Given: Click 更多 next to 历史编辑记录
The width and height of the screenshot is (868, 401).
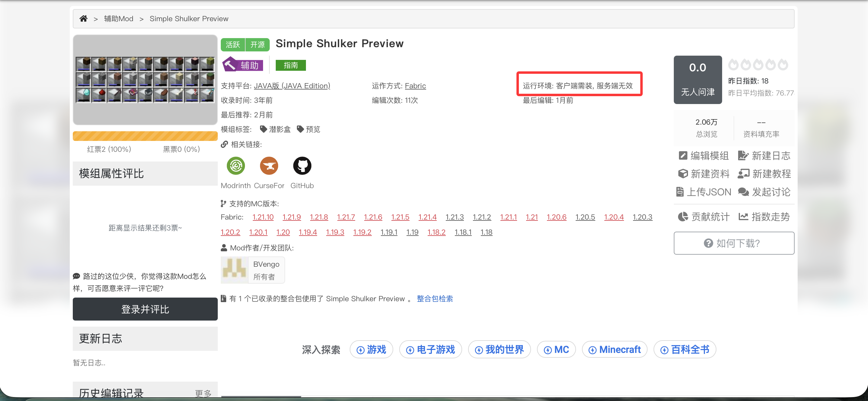Looking at the screenshot, I should pyautogui.click(x=203, y=393).
